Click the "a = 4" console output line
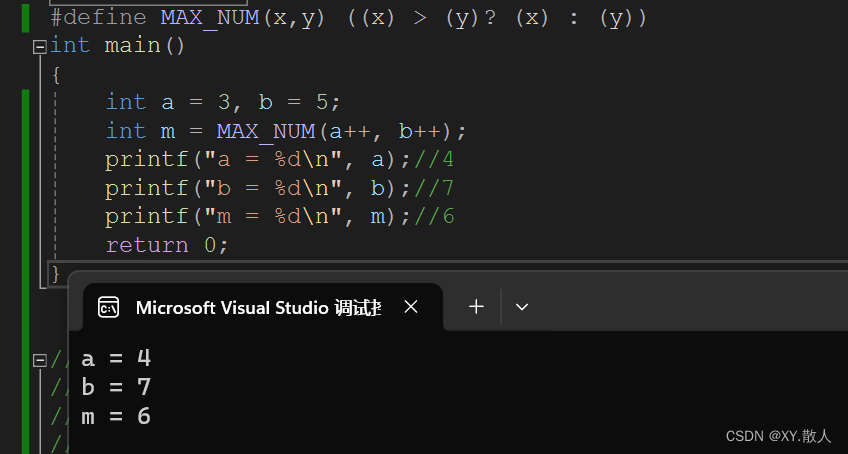This screenshot has height=454, width=848. point(116,358)
